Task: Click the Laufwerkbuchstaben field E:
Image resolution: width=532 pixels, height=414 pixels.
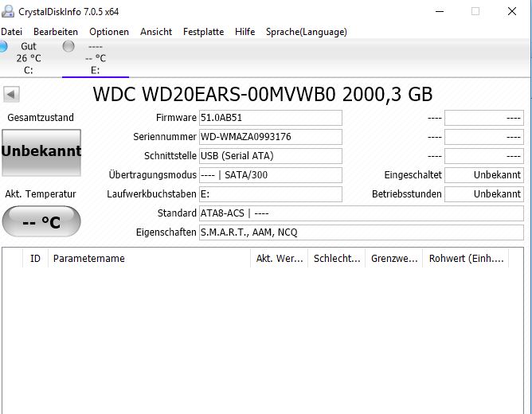Action: click(271, 194)
